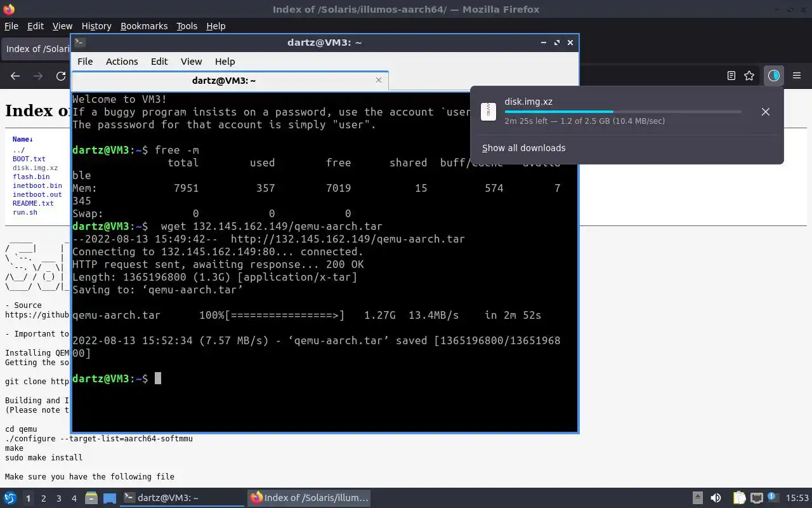Open Firefox Edit menu
Image resolution: width=812 pixels, height=508 pixels.
pyautogui.click(x=36, y=26)
